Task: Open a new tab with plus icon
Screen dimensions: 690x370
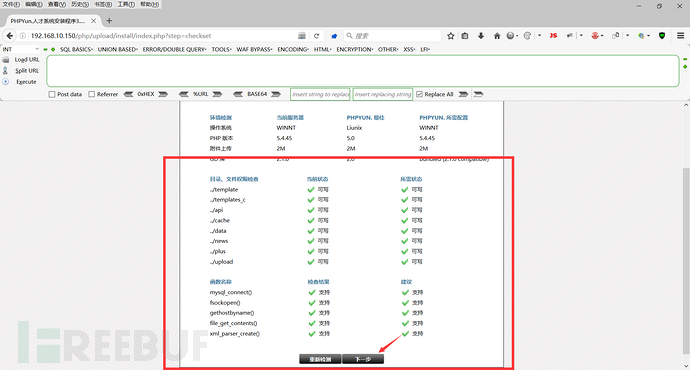Action: click(x=109, y=21)
